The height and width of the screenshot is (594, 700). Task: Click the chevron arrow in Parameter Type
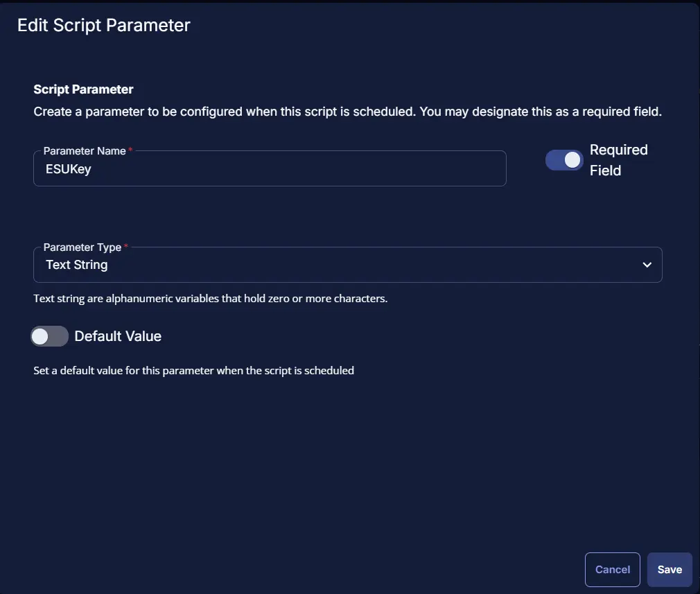coord(647,265)
